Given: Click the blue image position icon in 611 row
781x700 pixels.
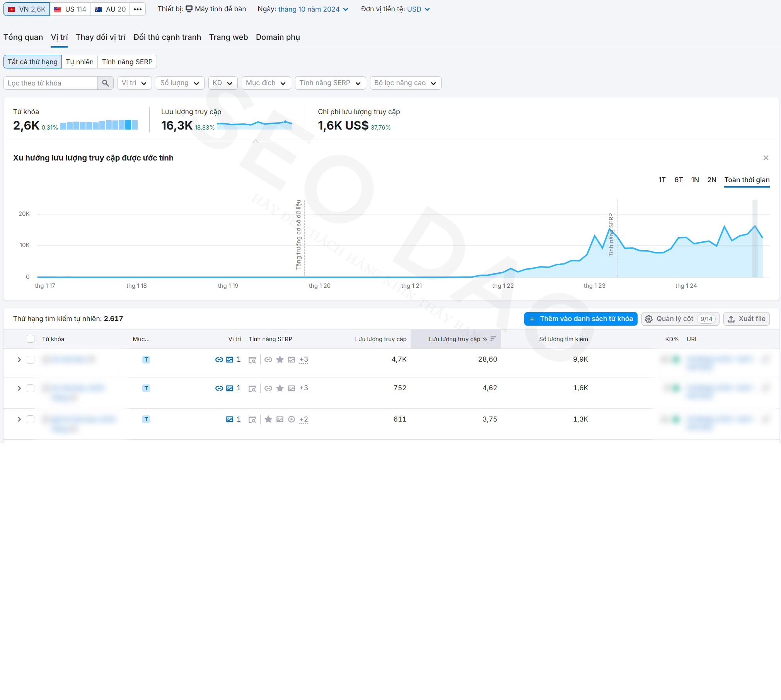Looking at the screenshot, I should pyautogui.click(x=230, y=419).
